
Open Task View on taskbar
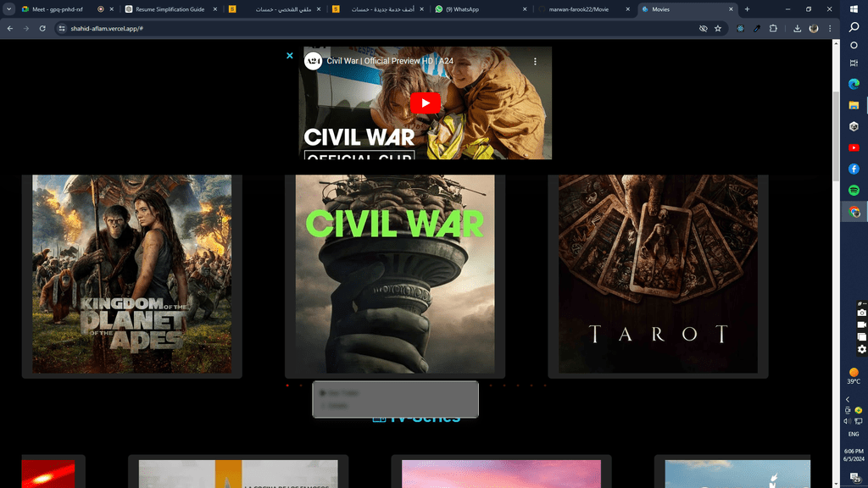coord(854,63)
